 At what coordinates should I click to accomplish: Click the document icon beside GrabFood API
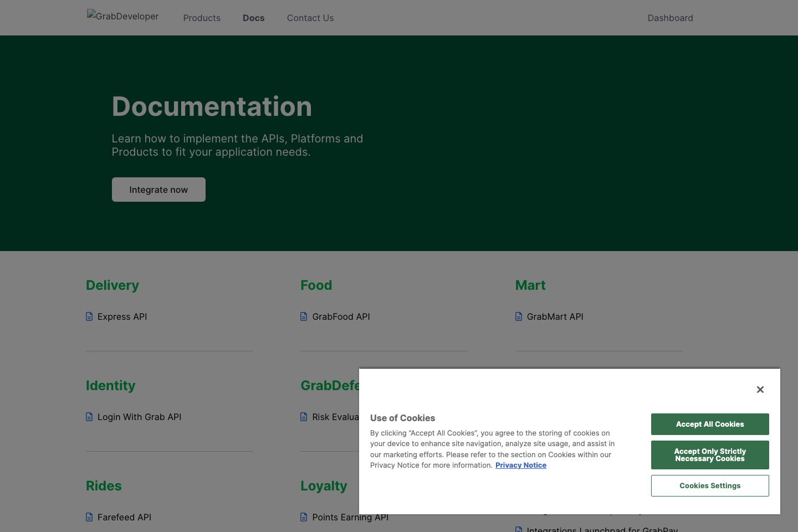(304, 316)
